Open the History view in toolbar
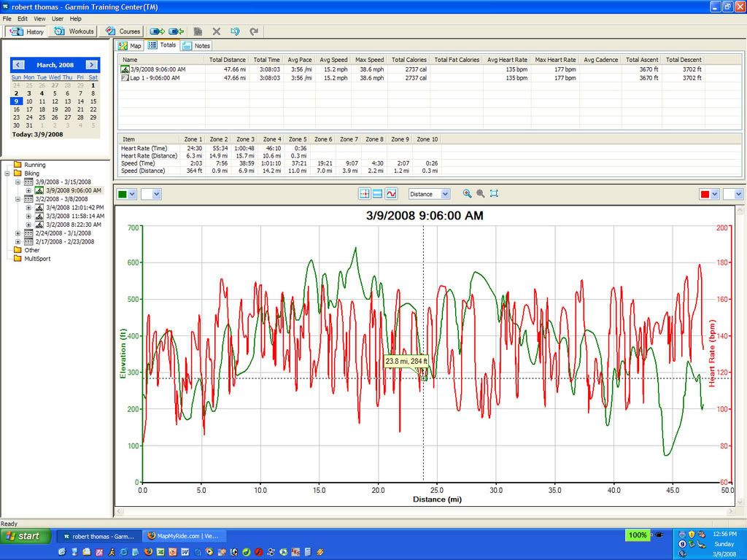The width and height of the screenshot is (747, 560). pyautogui.click(x=27, y=31)
